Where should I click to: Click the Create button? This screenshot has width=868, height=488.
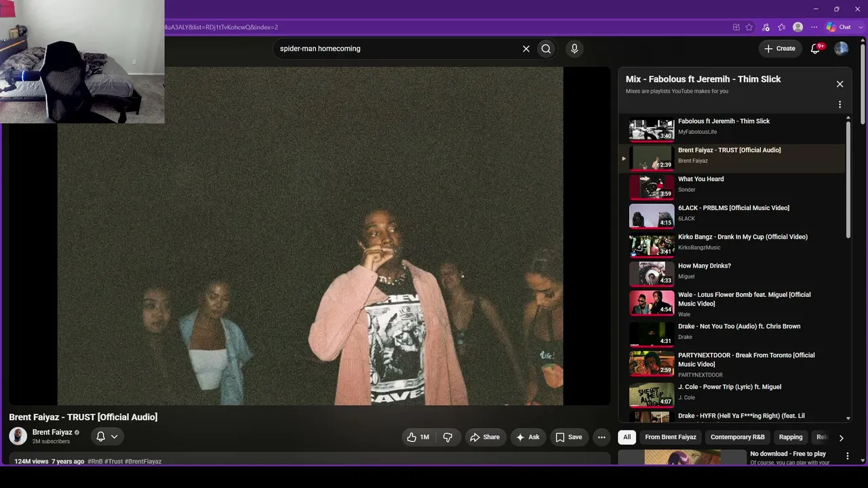click(x=780, y=48)
